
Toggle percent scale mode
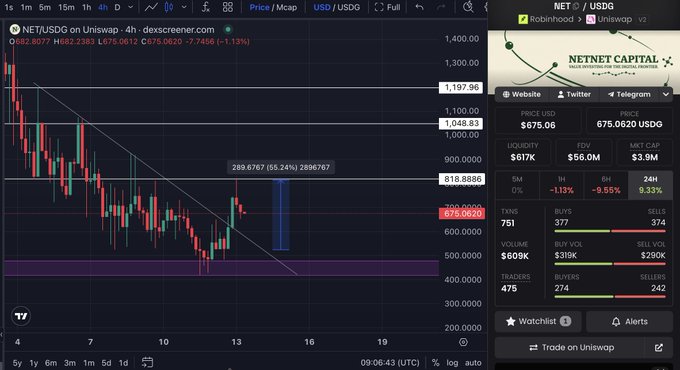click(x=435, y=363)
